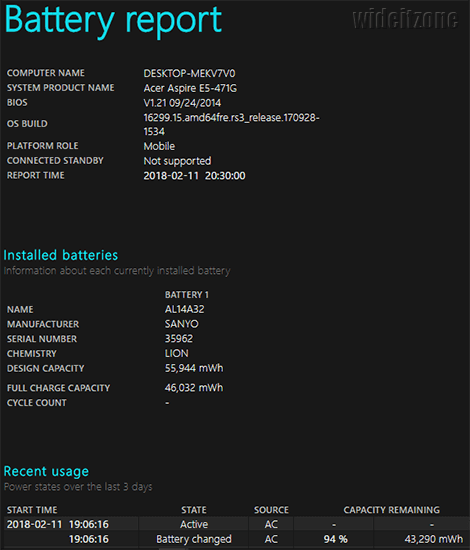Click the CHEMISTRY label

click(32, 354)
